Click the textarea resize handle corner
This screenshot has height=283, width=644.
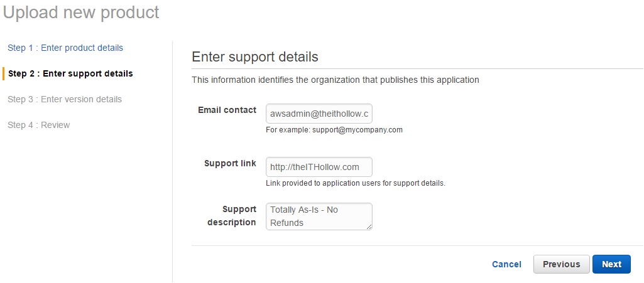tap(369, 227)
